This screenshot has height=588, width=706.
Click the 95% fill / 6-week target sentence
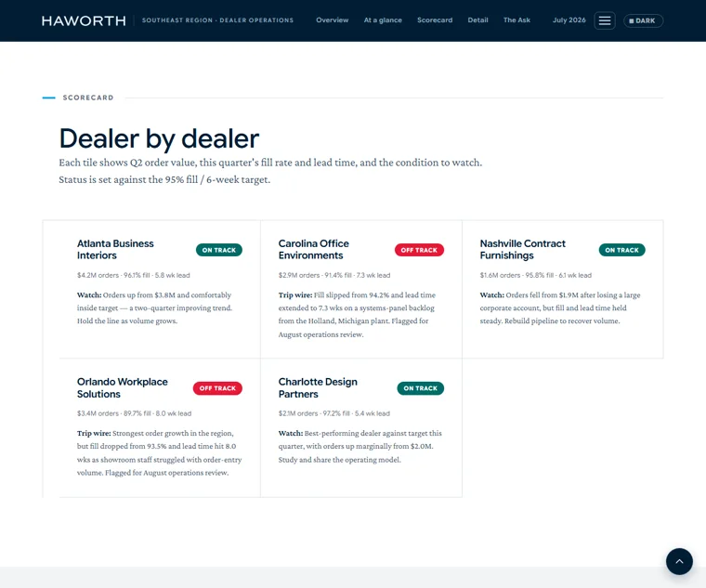(164, 179)
